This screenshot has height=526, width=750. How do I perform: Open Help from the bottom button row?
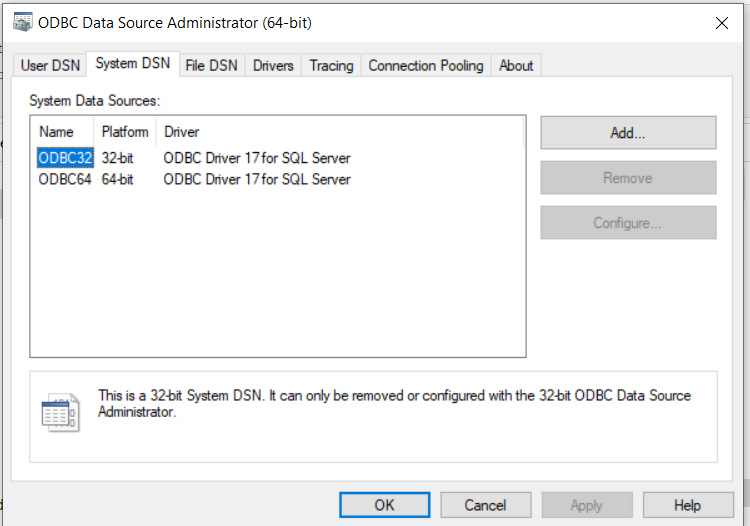(x=687, y=505)
